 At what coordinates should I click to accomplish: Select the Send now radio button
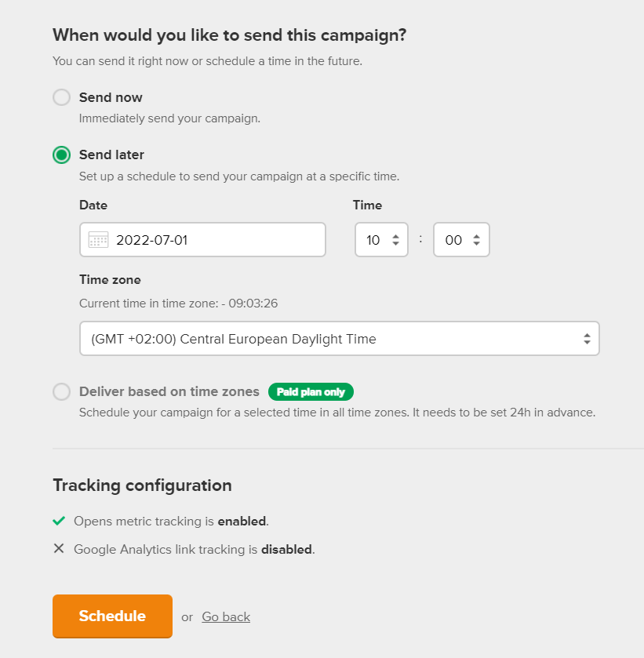[62, 97]
